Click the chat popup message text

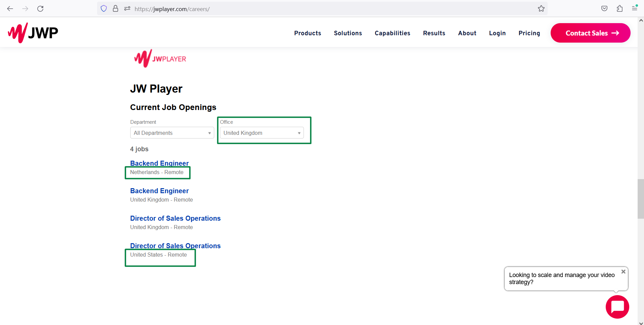pos(562,278)
